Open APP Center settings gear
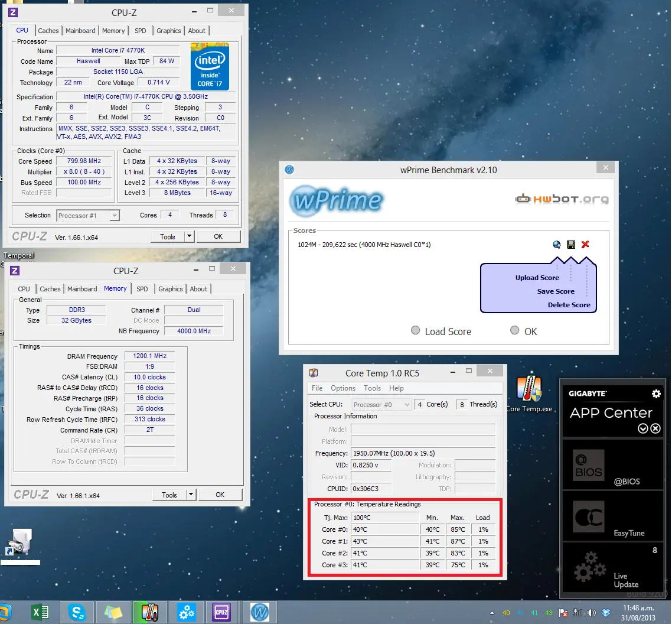The height and width of the screenshot is (624, 672). [x=655, y=394]
